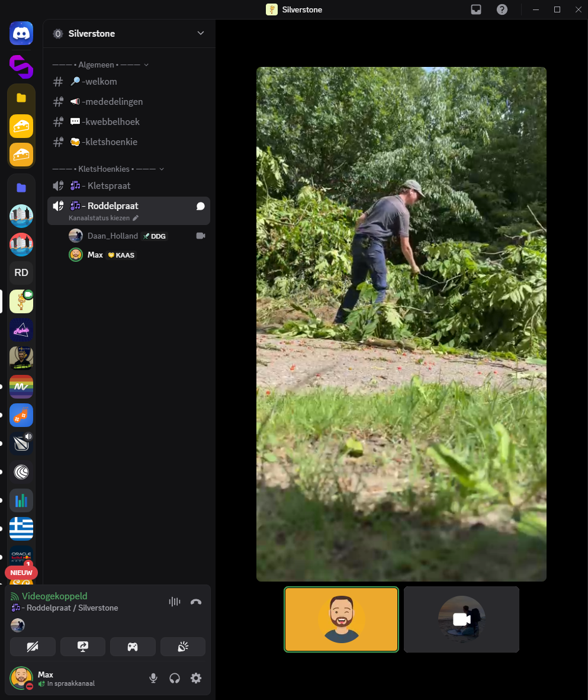Image resolution: width=588 pixels, height=700 pixels.
Task: Open noise suppression settings icon
Action: point(175,602)
